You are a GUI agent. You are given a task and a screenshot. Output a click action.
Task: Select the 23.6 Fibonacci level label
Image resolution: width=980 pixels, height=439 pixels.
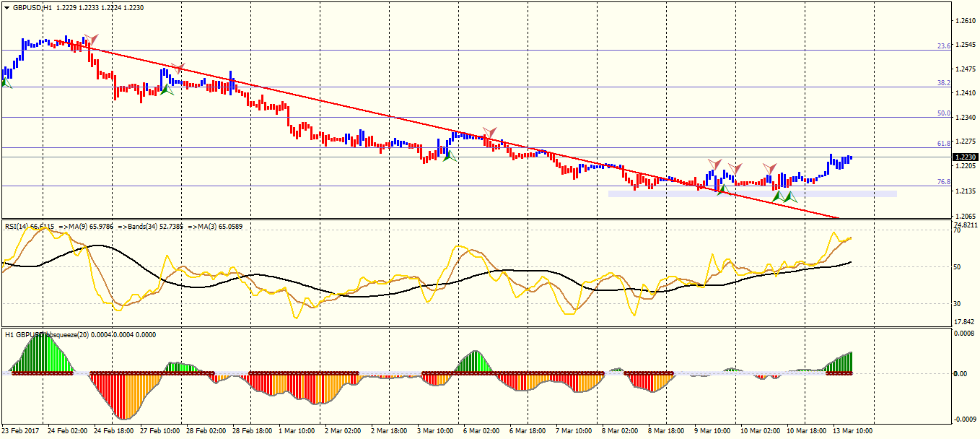pyautogui.click(x=943, y=46)
